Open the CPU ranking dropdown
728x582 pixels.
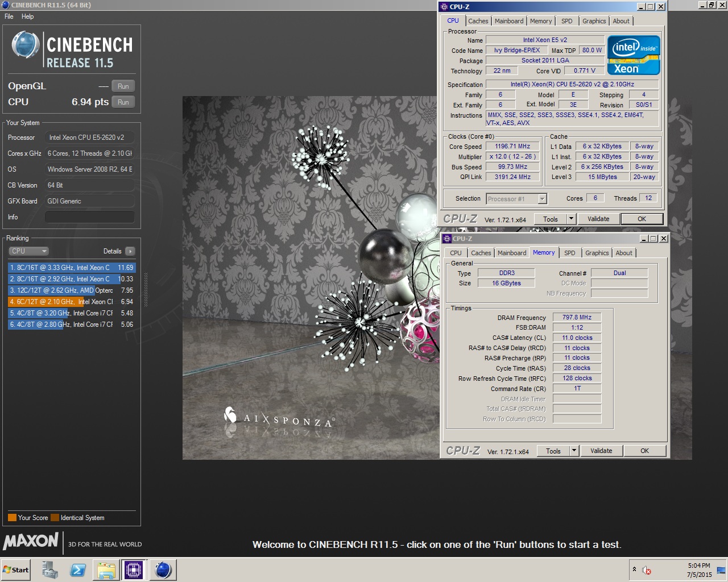28,251
